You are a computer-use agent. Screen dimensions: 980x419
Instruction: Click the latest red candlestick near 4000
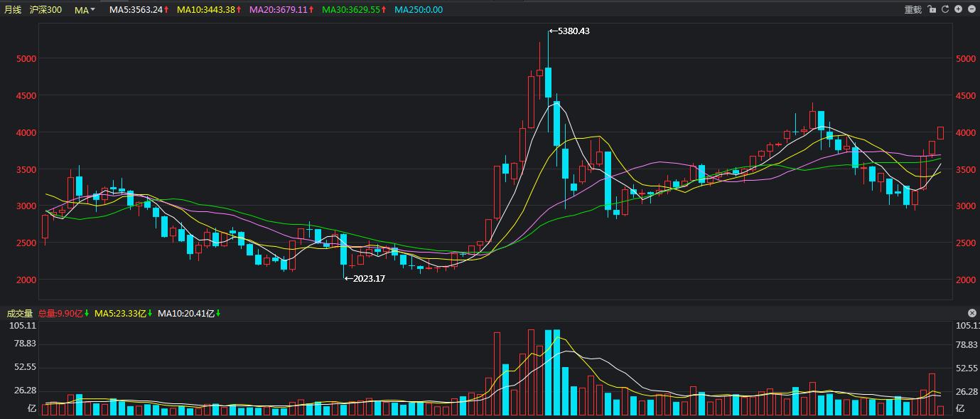pyautogui.click(x=940, y=133)
